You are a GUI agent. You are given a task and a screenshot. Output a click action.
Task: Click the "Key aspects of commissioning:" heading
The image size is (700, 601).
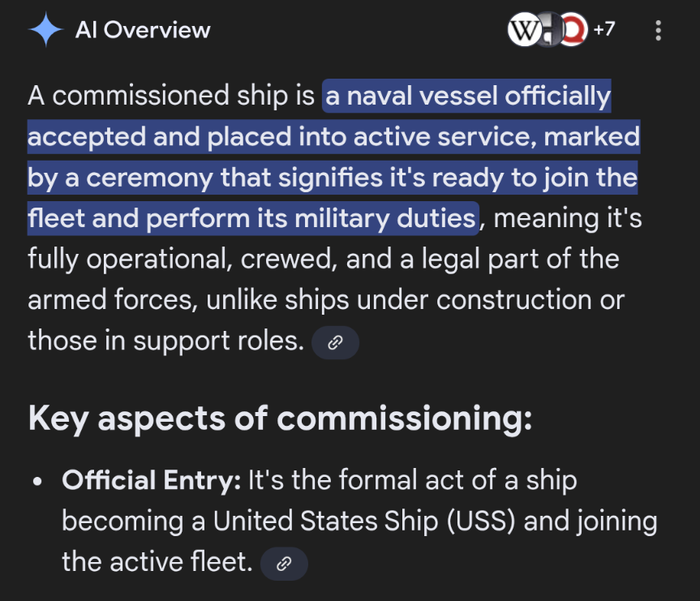tap(280, 418)
